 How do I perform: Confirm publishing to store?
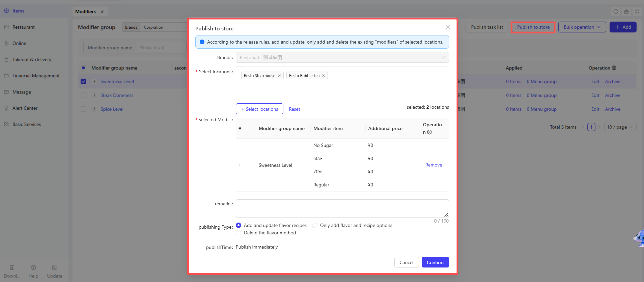(x=435, y=262)
